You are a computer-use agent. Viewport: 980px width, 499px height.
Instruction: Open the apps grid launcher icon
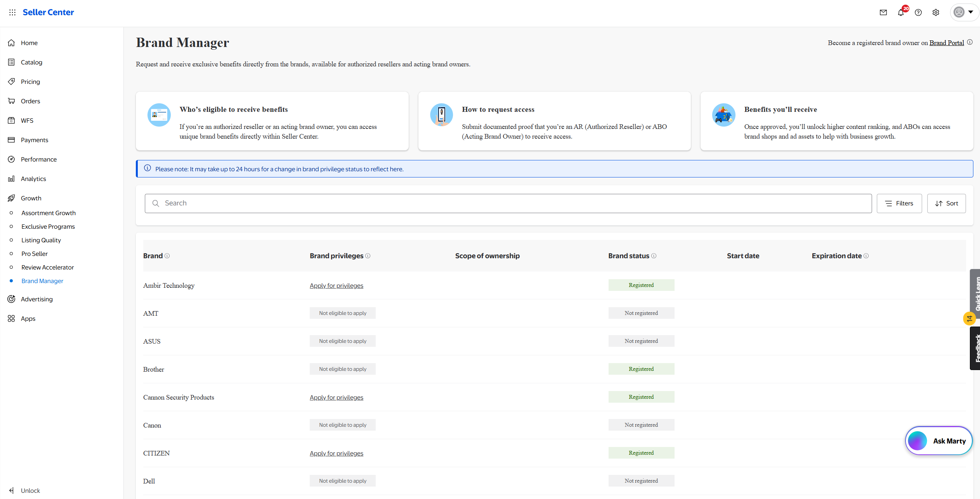pyautogui.click(x=12, y=12)
